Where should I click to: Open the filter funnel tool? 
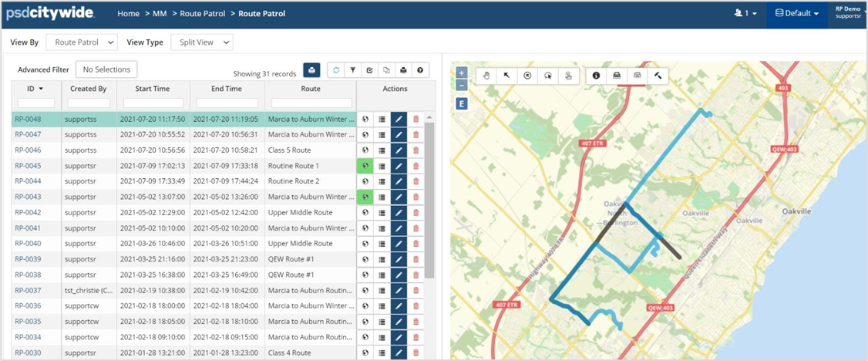point(353,70)
